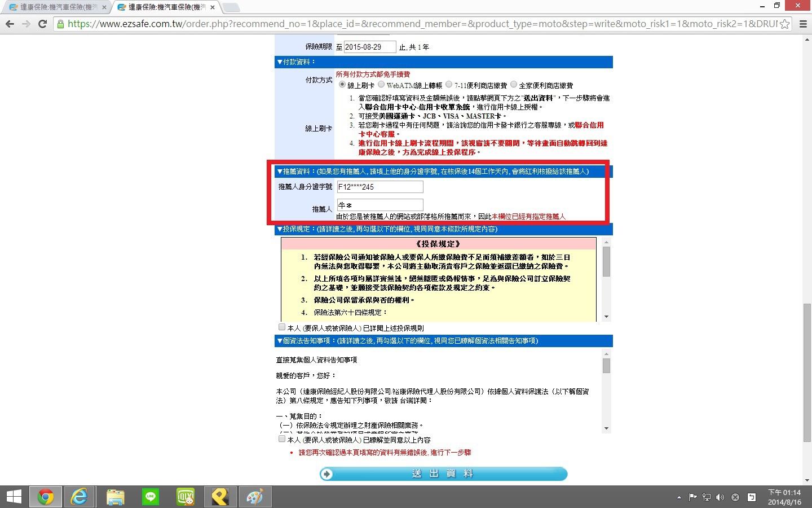The width and height of the screenshot is (812, 508).
Task: Click scroll-down arrow of 個資法 text box
Action: (606, 428)
